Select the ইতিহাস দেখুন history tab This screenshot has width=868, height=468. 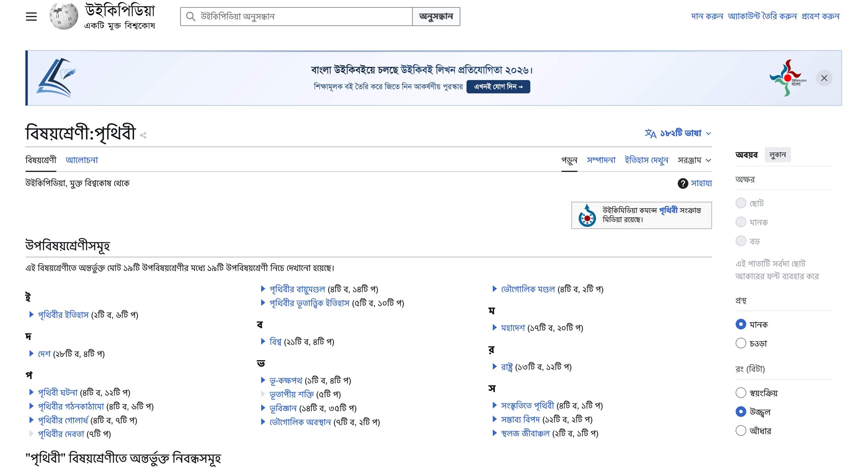pos(646,160)
